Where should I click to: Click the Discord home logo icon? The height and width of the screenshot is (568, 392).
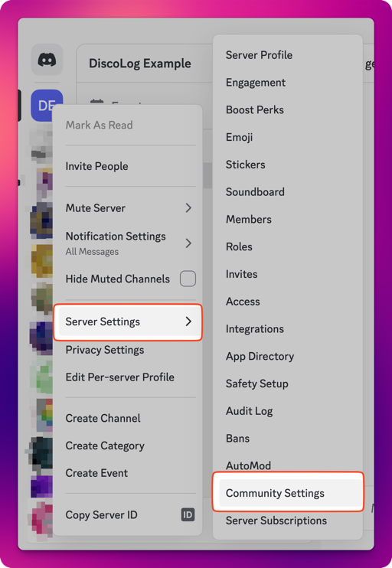(x=47, y=60)
